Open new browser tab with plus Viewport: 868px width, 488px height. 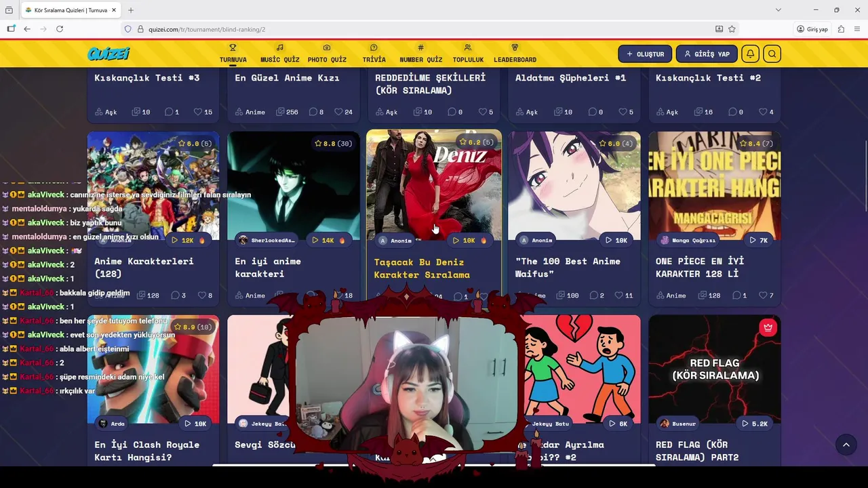131,10
